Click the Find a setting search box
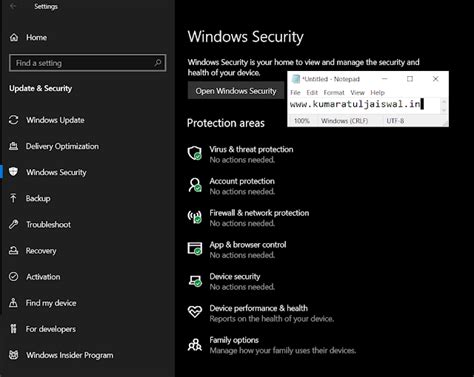 point(87,63)
